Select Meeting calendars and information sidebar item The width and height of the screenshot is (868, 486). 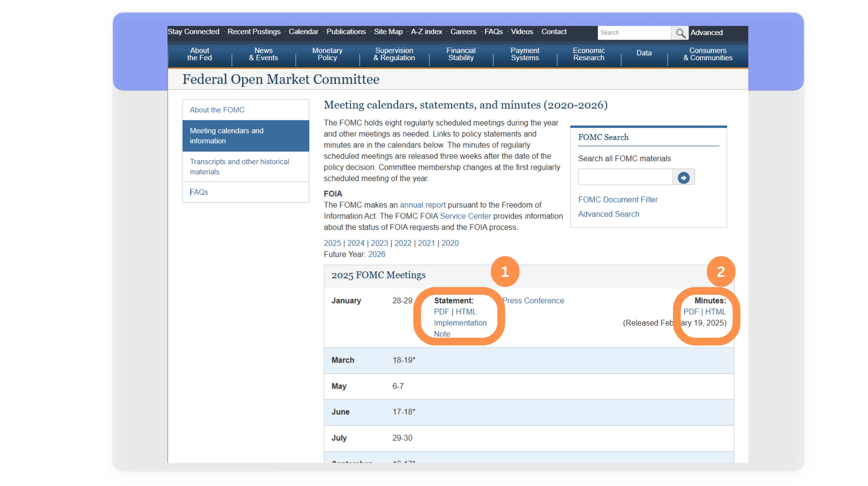(x=246, y=136)
